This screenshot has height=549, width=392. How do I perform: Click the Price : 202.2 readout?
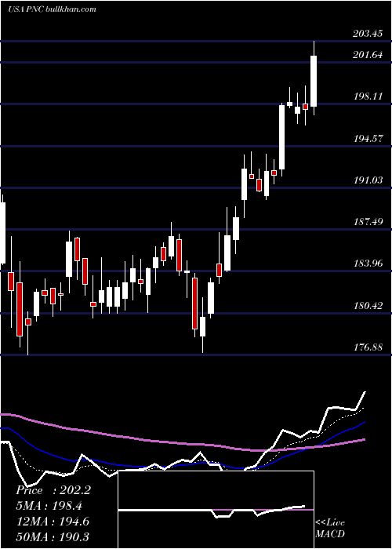(x=53, y=490)
